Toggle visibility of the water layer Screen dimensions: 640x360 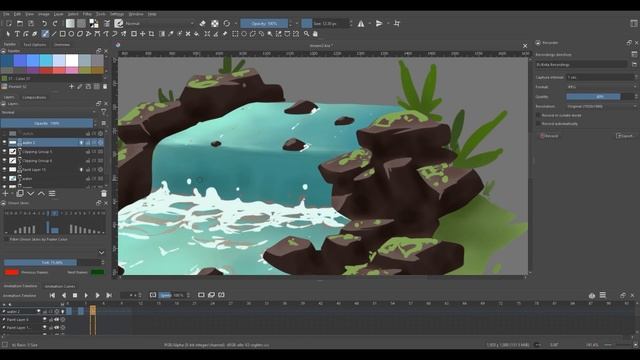pyautogui.click(x=4, y=178)
